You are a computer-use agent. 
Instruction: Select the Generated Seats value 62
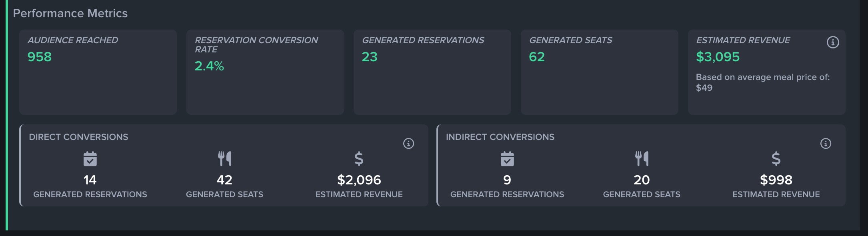[x=537, y=57]
